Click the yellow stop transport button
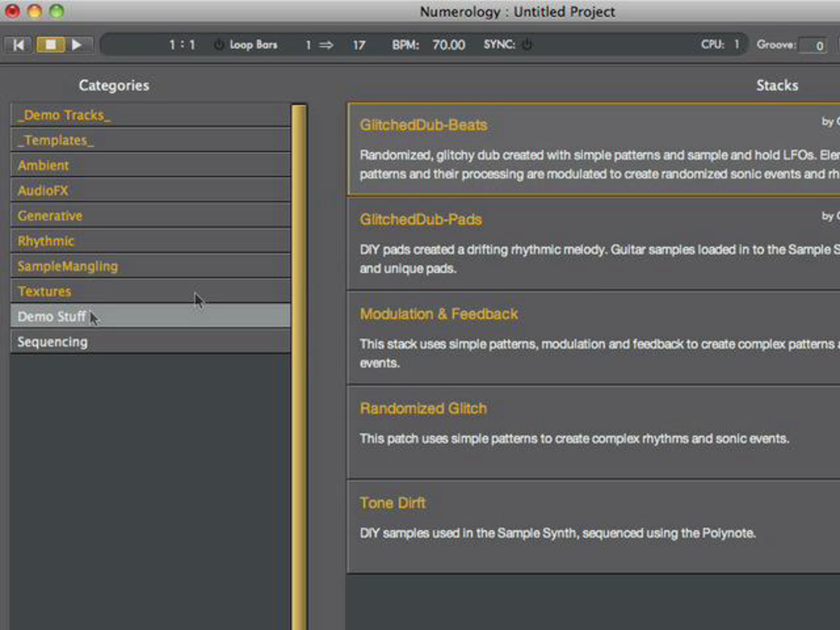The image size is (840, 630). [50, 45]
